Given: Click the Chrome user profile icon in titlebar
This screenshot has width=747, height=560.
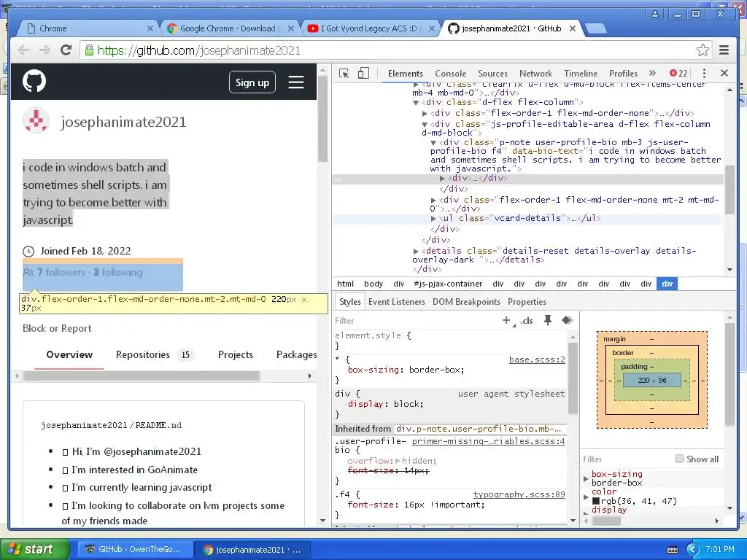Looking at the screenshot, I should (655, 14).
